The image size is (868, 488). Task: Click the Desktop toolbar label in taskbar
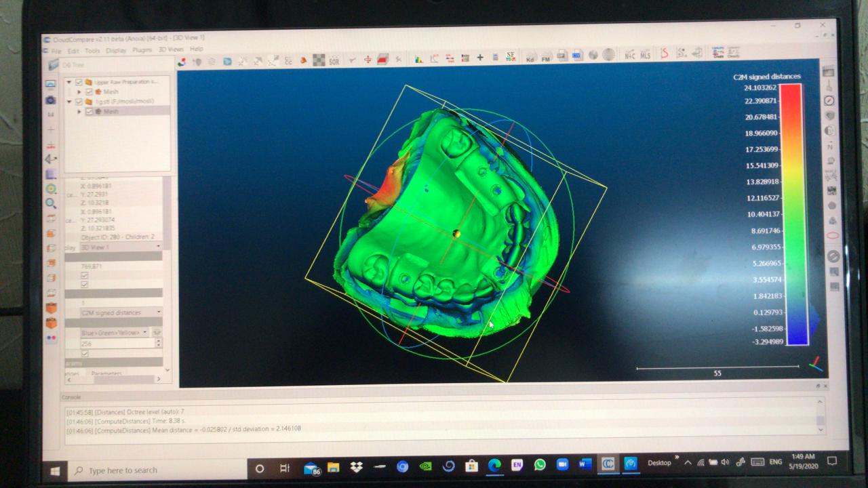point(659,463)
